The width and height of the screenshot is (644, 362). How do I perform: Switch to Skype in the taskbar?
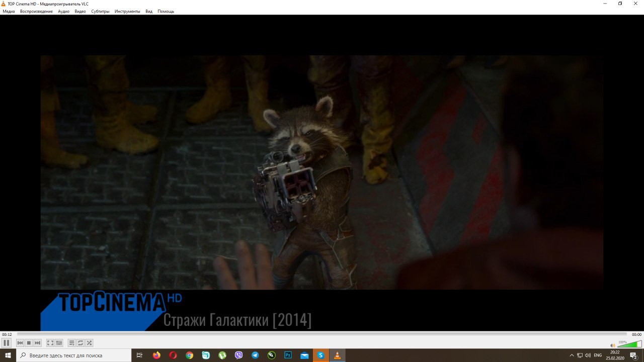click(x=320, y=355)
